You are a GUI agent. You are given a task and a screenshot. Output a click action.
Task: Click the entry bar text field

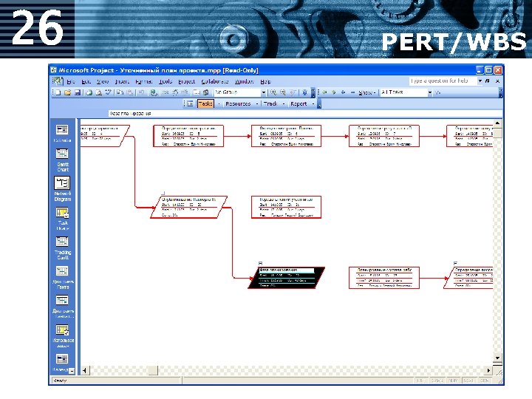(304, 113)
